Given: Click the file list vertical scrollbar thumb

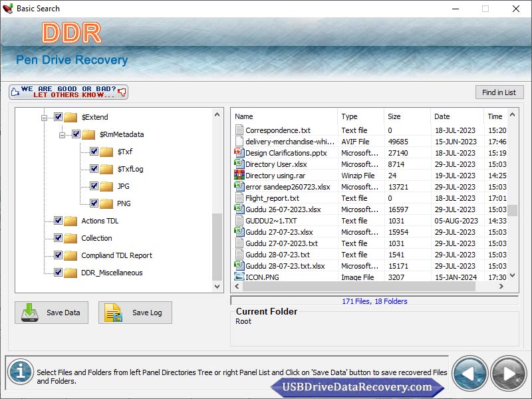Looking at the screenshot, I should tap(512, 210).
